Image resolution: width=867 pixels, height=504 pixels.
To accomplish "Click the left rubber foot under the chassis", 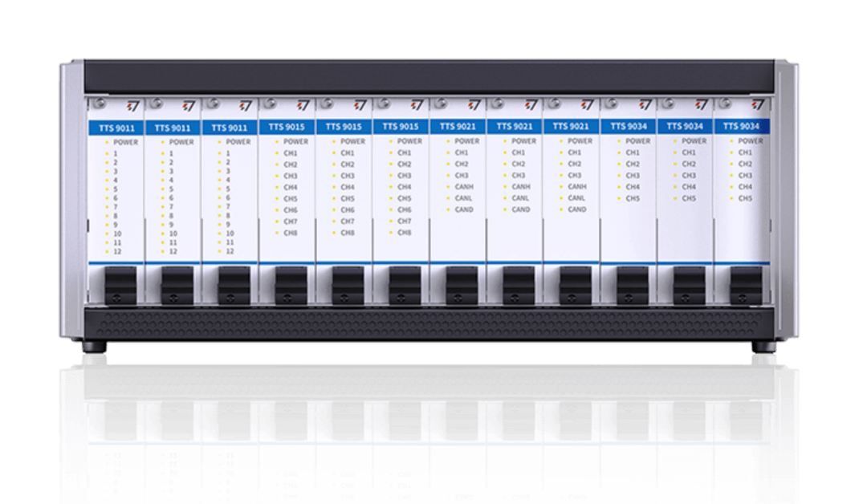I will pos(92,350).
